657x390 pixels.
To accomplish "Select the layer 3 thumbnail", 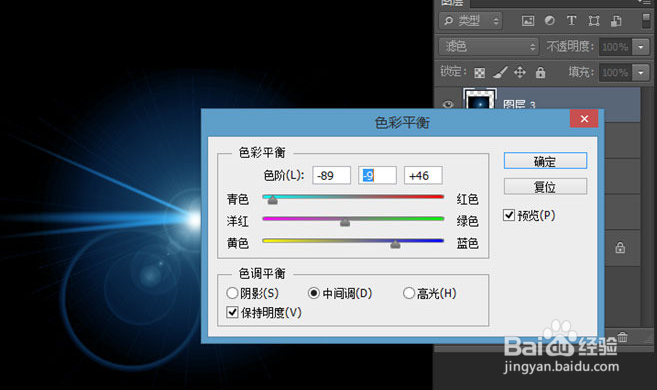I will pyautogui.click(x=480, y=99).
